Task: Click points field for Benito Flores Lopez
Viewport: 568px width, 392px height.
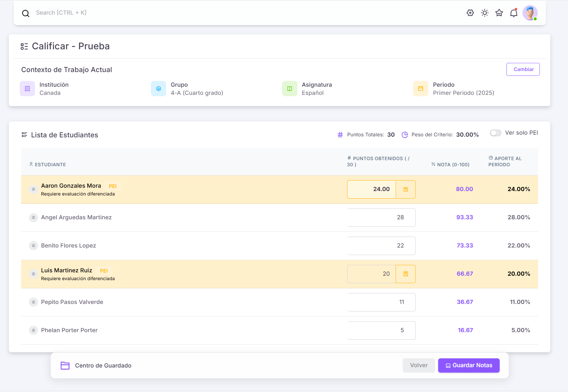Action: [x=381, y=246]
